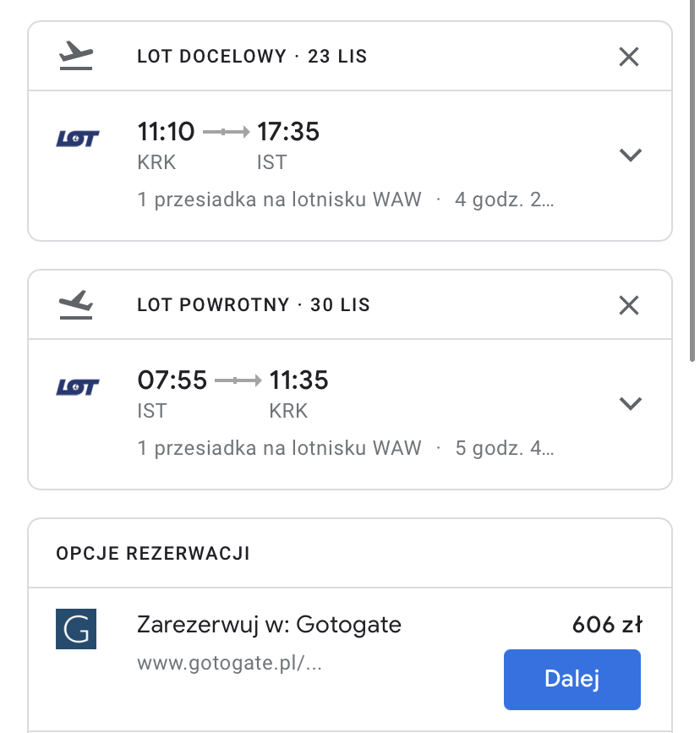Expand details of the IST to KRK flight
This screenshot has width=700, height=733.
coord(631,403)
